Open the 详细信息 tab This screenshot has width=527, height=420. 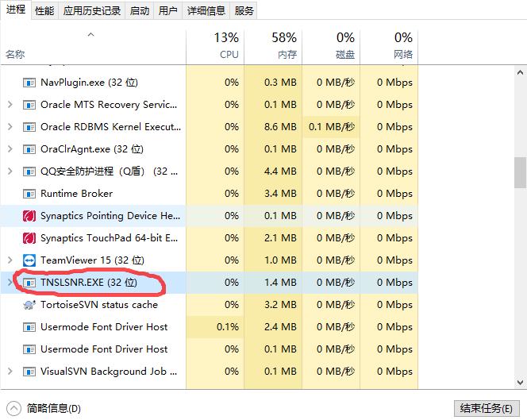coord(206,10)
